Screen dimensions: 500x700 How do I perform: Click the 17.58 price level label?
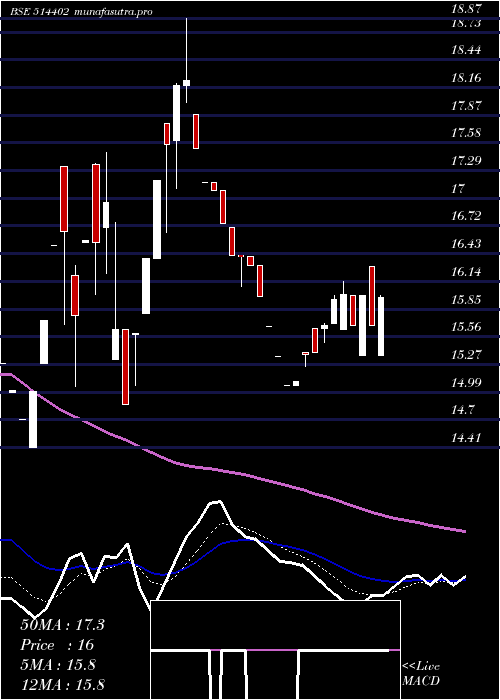pyautogui.click(x=466, y=133)
